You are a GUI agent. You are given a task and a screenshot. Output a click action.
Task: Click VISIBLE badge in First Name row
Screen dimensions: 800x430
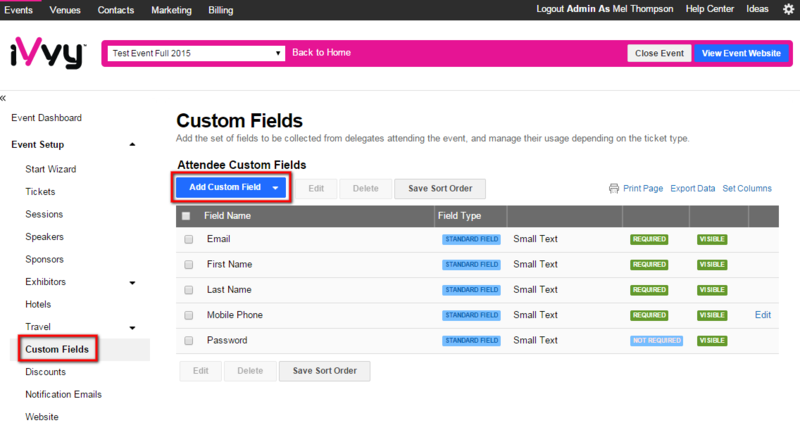(712, 265)
